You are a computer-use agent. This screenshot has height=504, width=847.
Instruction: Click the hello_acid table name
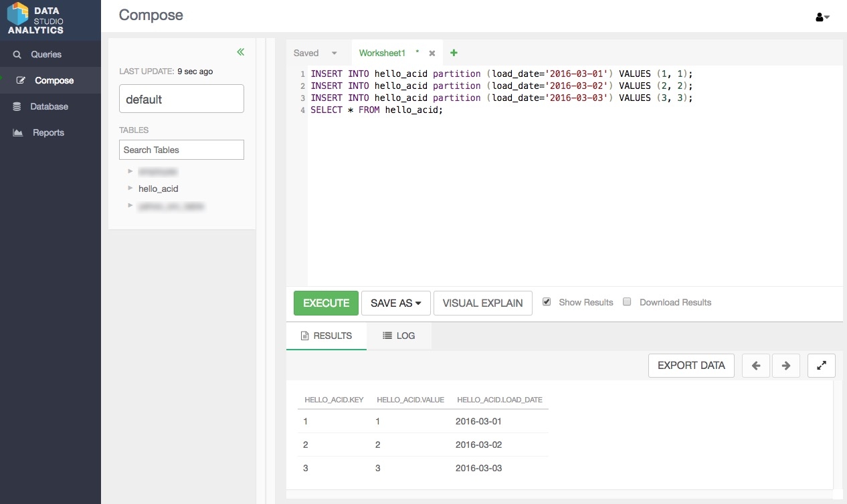159,188
